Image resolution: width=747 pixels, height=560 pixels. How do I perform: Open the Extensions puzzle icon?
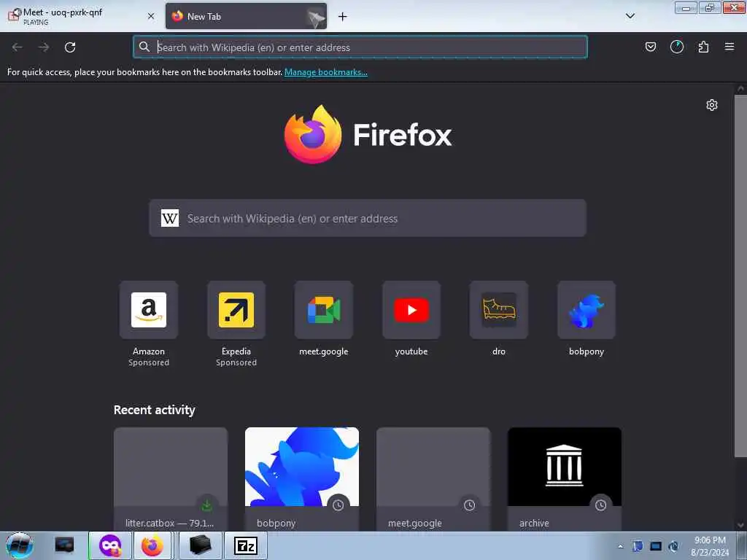tap(703, 47)
